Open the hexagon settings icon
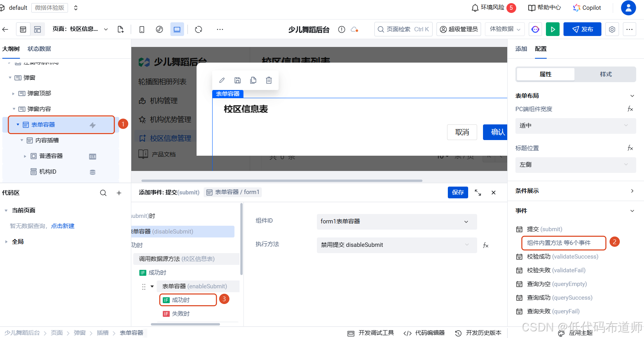The height and width of the screenshot is (338, 644). [x=612, y=29]
